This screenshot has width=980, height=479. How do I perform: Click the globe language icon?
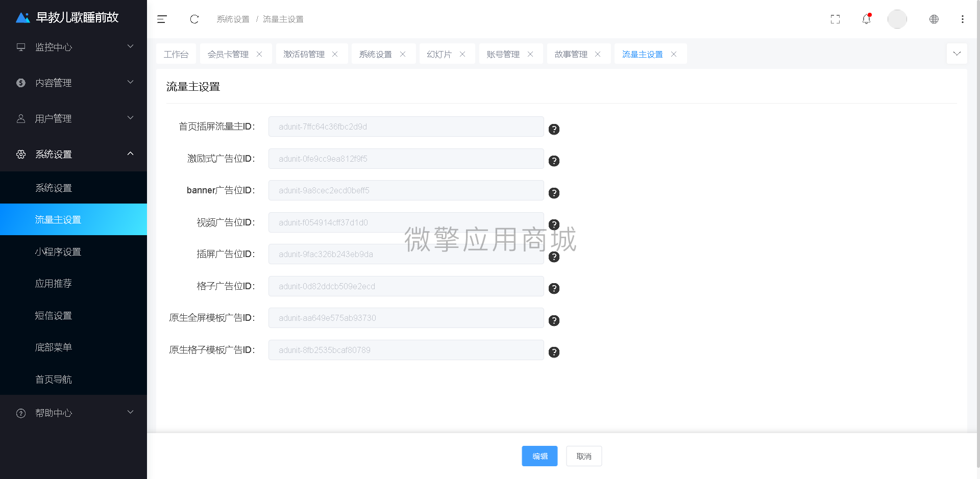(934, 19)
